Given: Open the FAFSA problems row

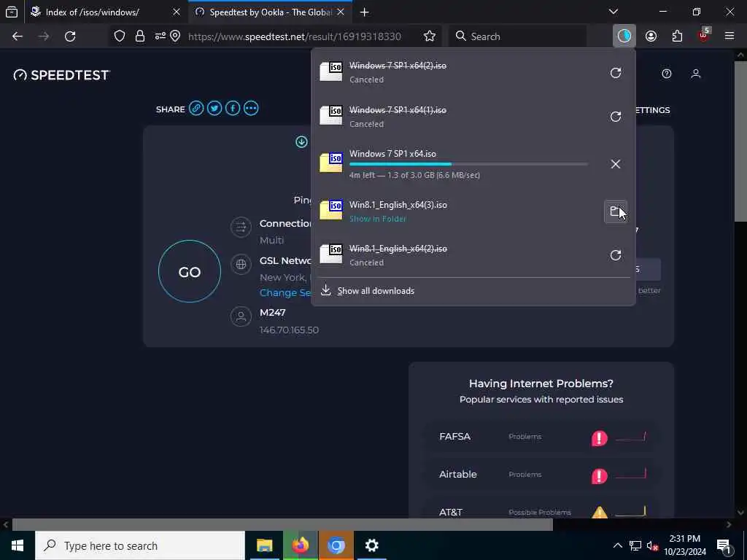Looking at the screenshot, I should pos(541,437).
